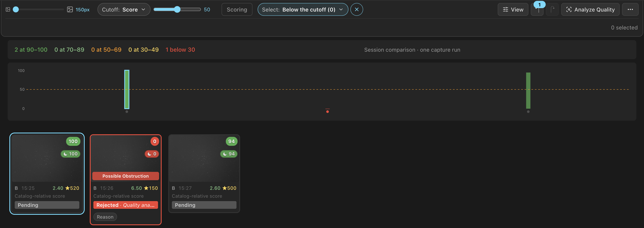Image resolution: width=644 pixels, height=228 pixels.
Task: Click the red marker dot in the chart
Action: click(328, 111)
